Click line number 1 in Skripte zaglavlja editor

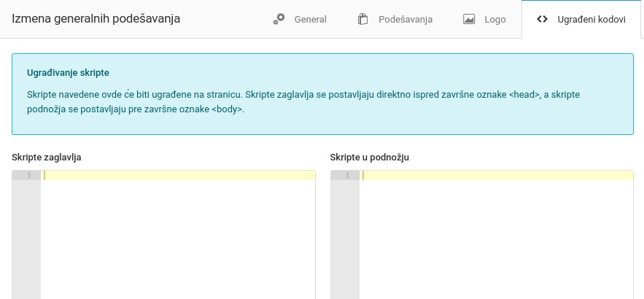click(28, 175)
